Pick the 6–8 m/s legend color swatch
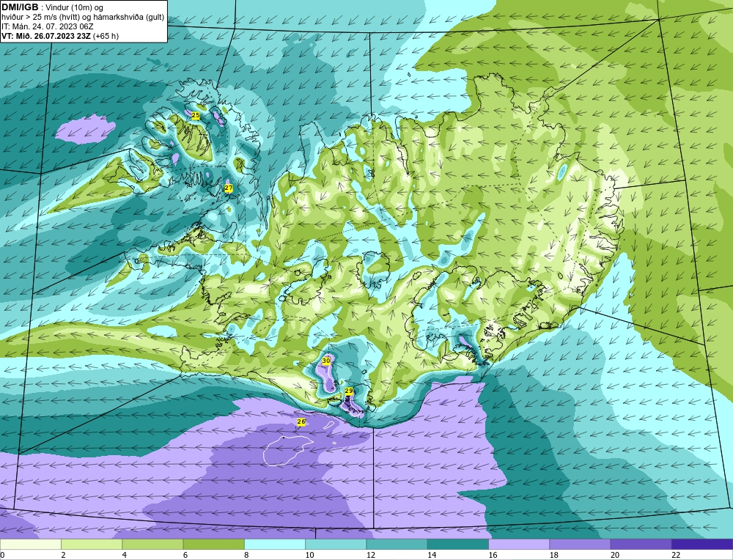Viewport: 733px width, 560px height. pos(213,545)
